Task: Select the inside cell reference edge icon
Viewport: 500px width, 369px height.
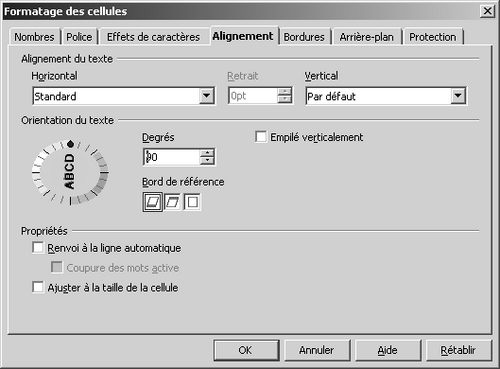Action: tap(193, 202)
